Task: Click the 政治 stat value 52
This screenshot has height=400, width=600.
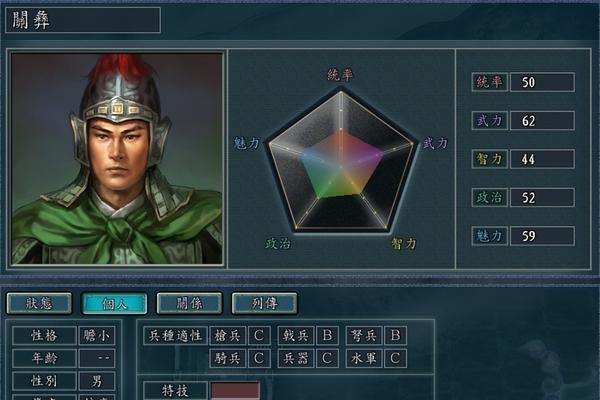Action: (542, 198)
